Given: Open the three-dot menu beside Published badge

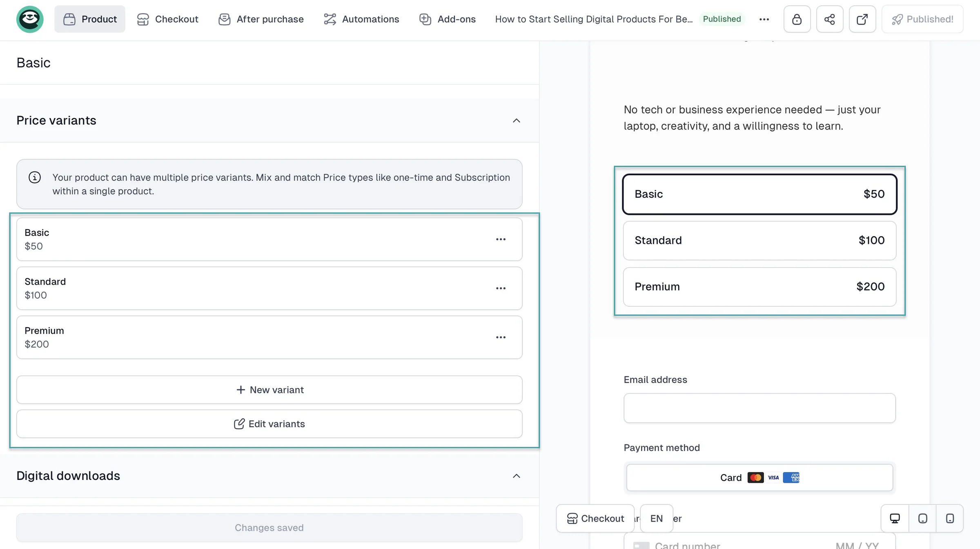Looking at the screenshot, I should click(764, 19).
